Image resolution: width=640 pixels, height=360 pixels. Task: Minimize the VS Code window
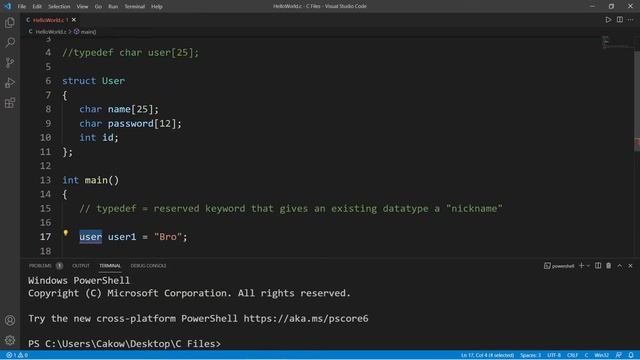[x=592, y=6]
